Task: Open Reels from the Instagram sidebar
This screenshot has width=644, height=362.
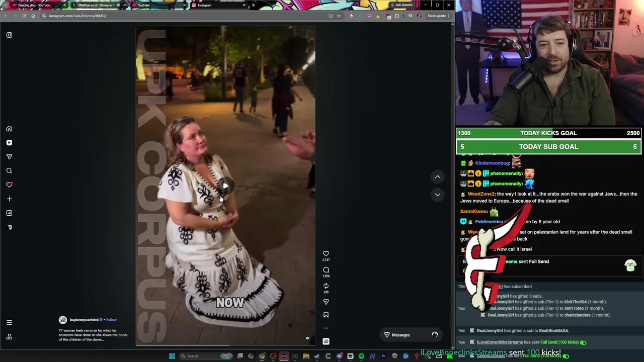Action: click(9, 143)
